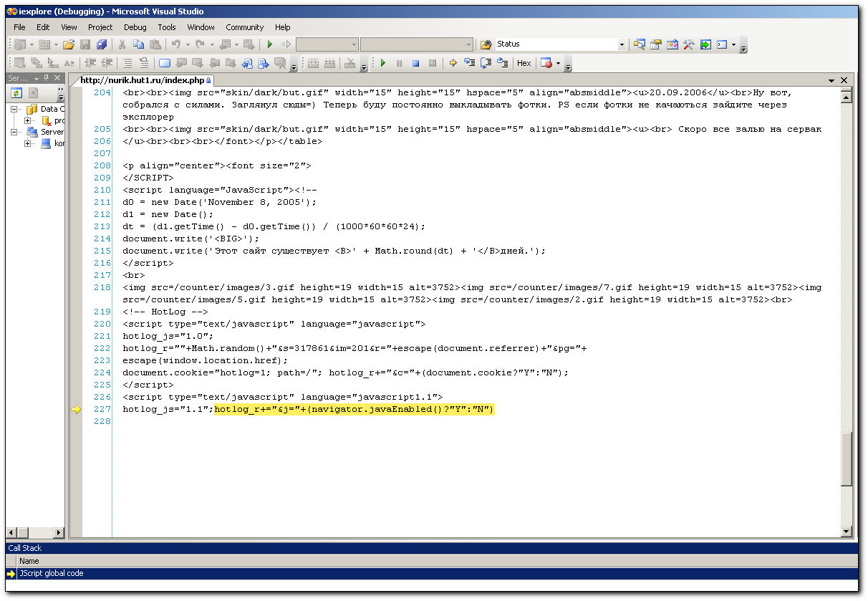Open the View menu
The height and width of the screenshot is (601, 868).
(69, 27)
